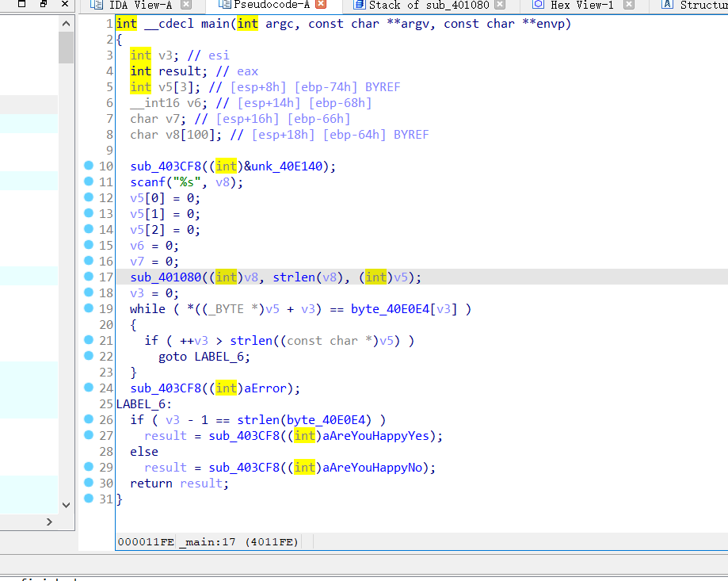
Task: Click v3 = 0 assignment on line 18
Action: [x=154, y=293]
